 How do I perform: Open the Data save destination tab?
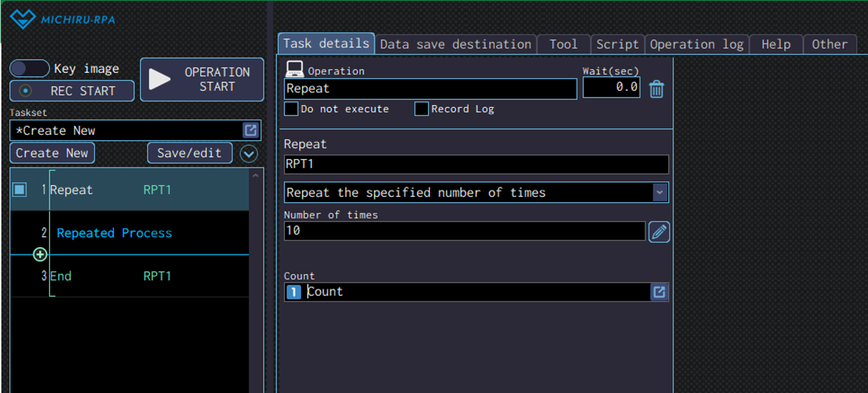pyautogui.click(x=455, y=44)
